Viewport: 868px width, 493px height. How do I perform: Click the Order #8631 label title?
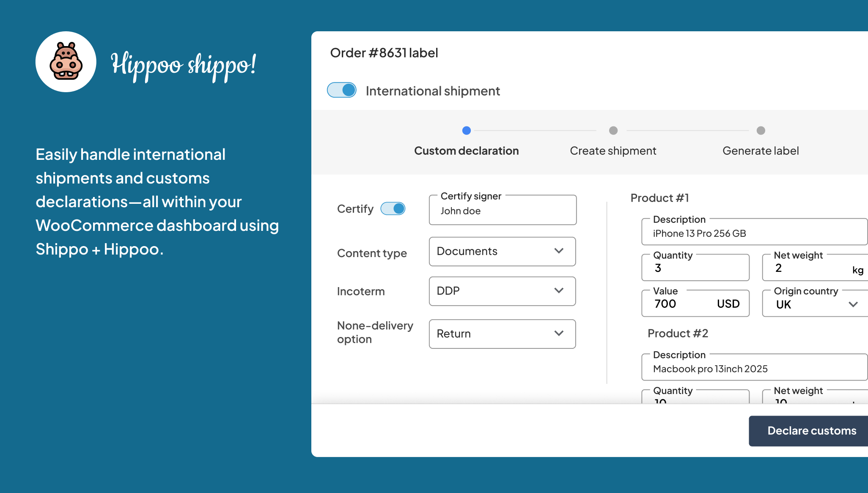[x=384, y=53]
